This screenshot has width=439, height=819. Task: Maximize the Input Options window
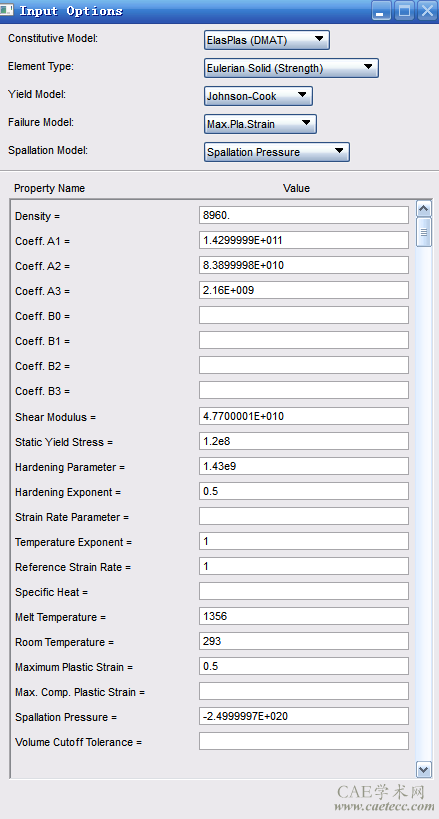click(404, 11)
